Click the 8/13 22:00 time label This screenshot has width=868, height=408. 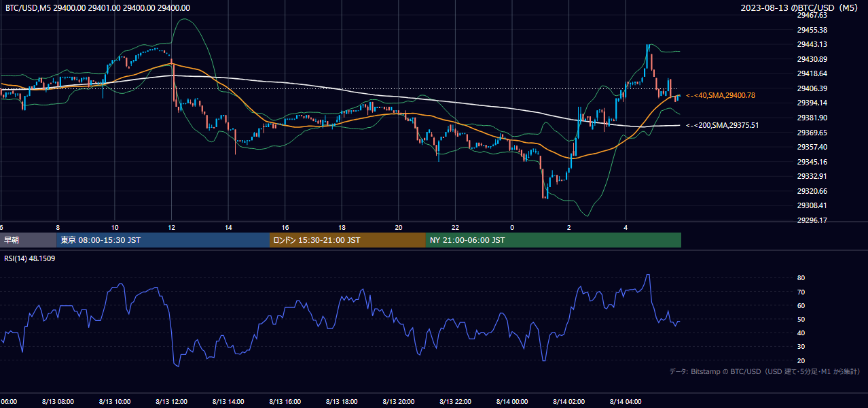pos(455,402)
